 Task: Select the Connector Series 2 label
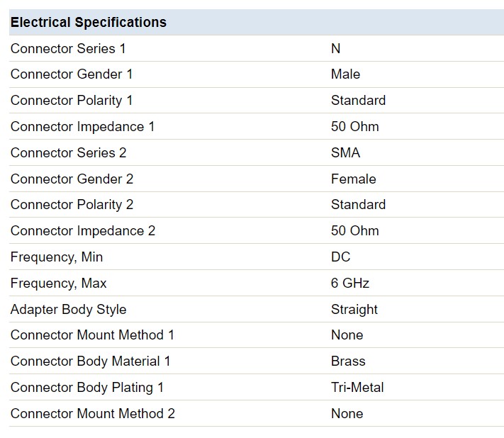pos(69,152)
